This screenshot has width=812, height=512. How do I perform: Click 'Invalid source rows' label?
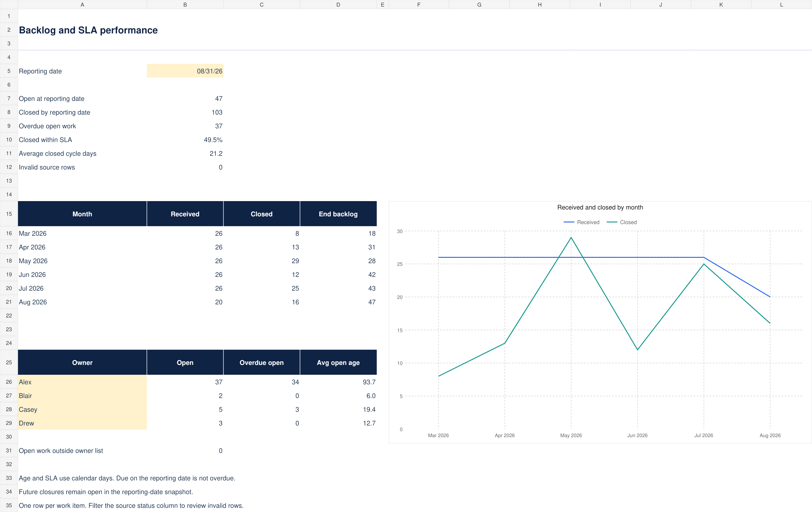(x=47, y=167)
